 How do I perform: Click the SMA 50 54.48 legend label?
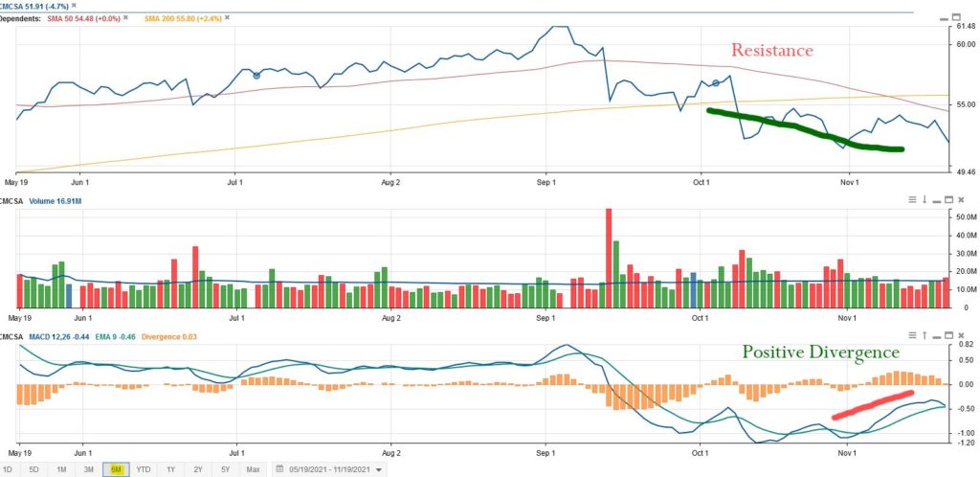pos(84,18)
